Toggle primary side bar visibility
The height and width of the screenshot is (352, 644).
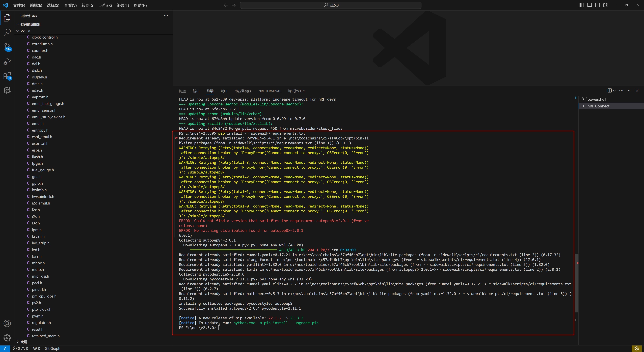(582, 5)
